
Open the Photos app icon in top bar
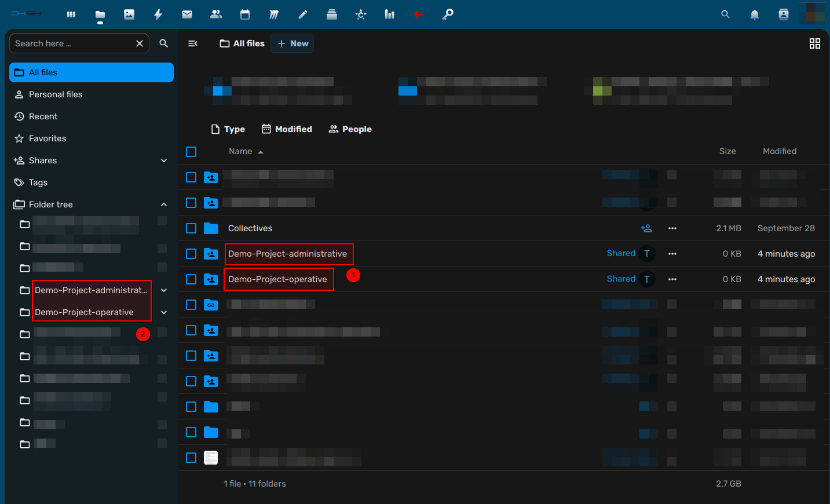click(x=129, y=14)
